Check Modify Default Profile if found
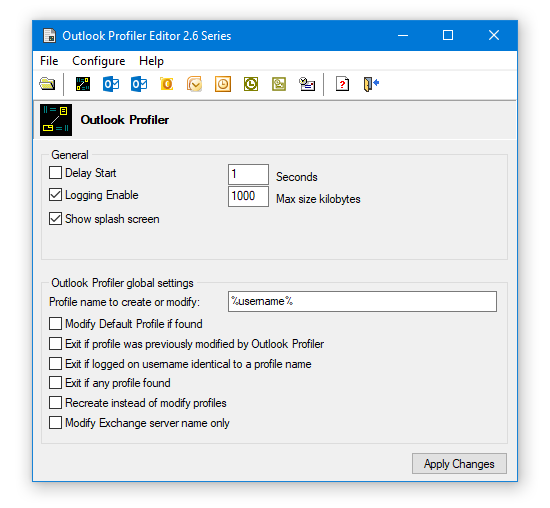This screenshot has height=508, width=550. (55, 323)
